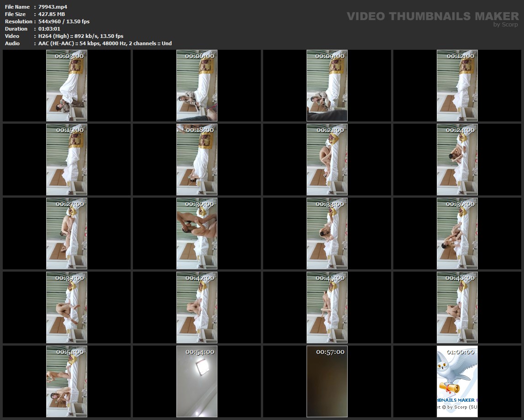This screenshot has height=420, width=524.
Task: Click the resolution value 544x960 / 13.50 fps
Action: coord(64,21)
